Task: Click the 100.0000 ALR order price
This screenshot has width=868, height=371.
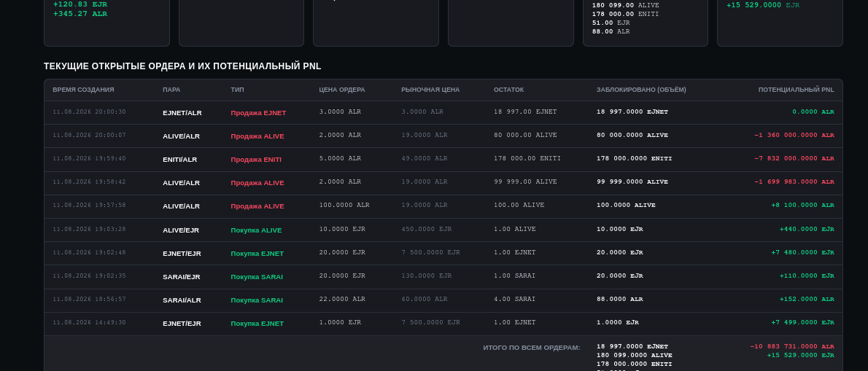Action: 344,205
